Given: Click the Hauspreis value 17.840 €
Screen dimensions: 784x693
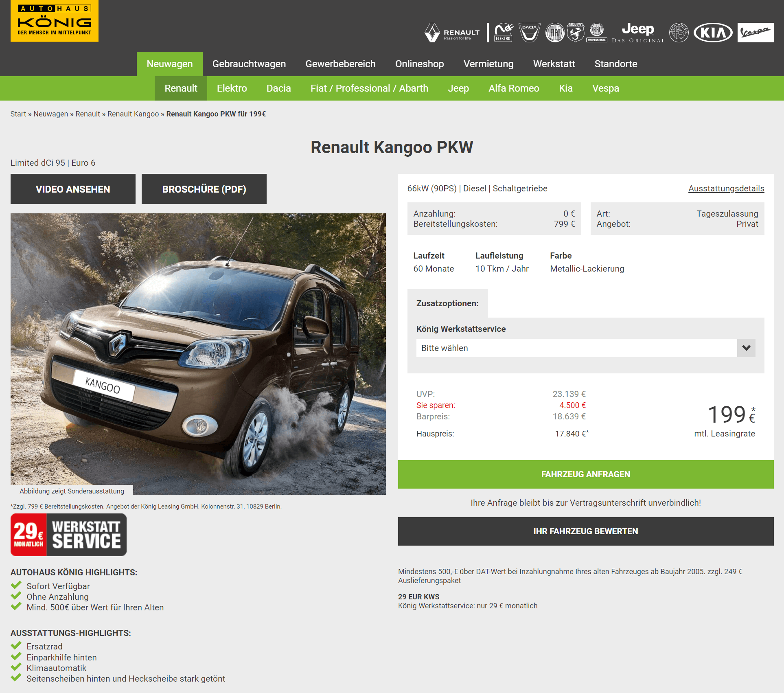Looking at the screenshot, I should (572, 434).
